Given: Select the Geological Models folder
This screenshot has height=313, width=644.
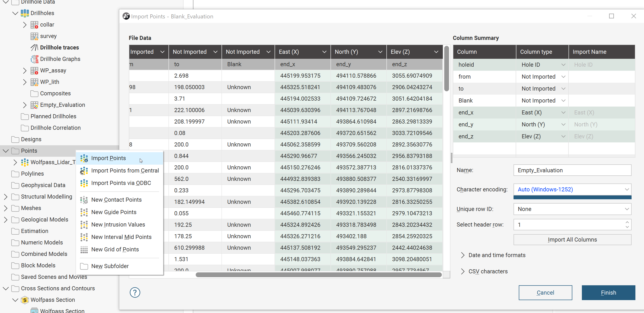Looking at the screenshot, I should [44, 220].
